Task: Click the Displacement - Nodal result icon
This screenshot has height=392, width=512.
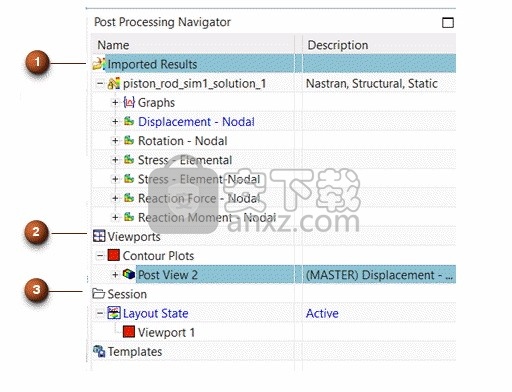Action: 129,121
